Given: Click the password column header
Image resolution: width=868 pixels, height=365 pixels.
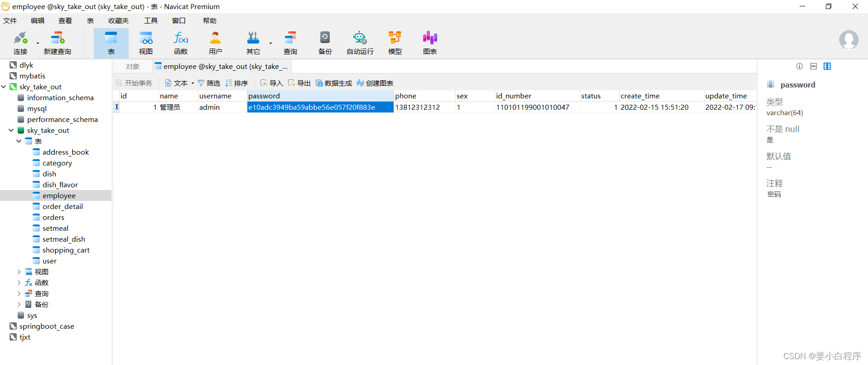Looking at the screenshot, I should 320,96.
